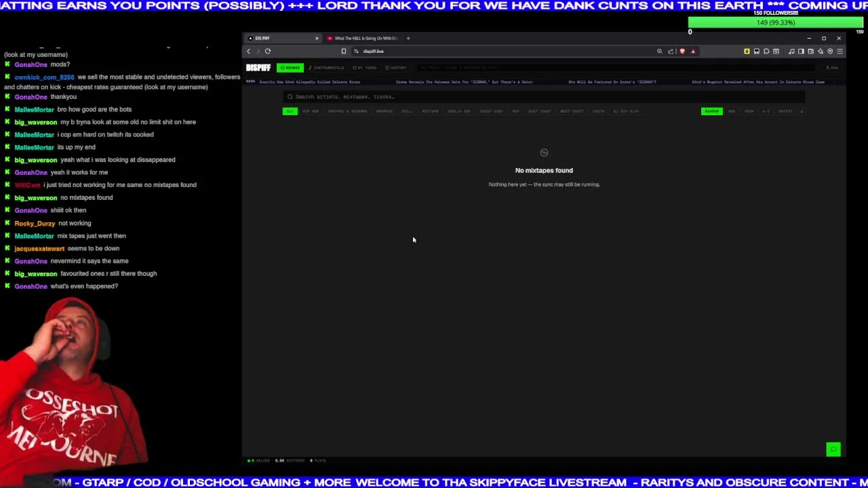
Task: Select the Chopped & Screwed filter
Action: [x=347, y=111]
